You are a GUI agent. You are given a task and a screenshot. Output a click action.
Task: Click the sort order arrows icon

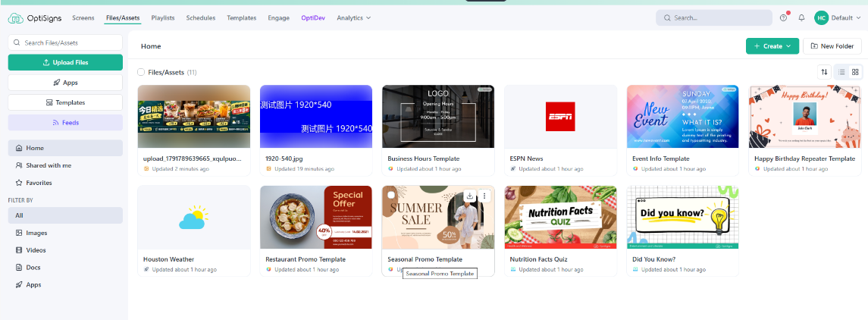(x=824, y=72)
